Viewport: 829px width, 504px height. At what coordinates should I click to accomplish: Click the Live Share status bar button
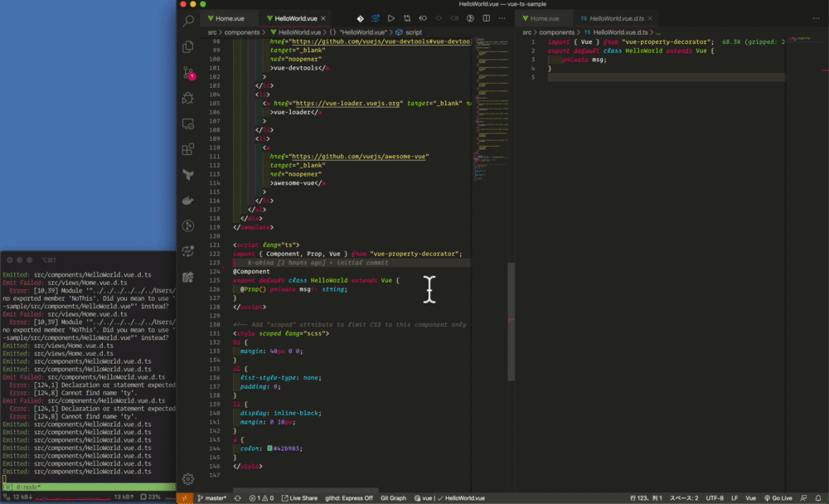click(x=299, y=498)
